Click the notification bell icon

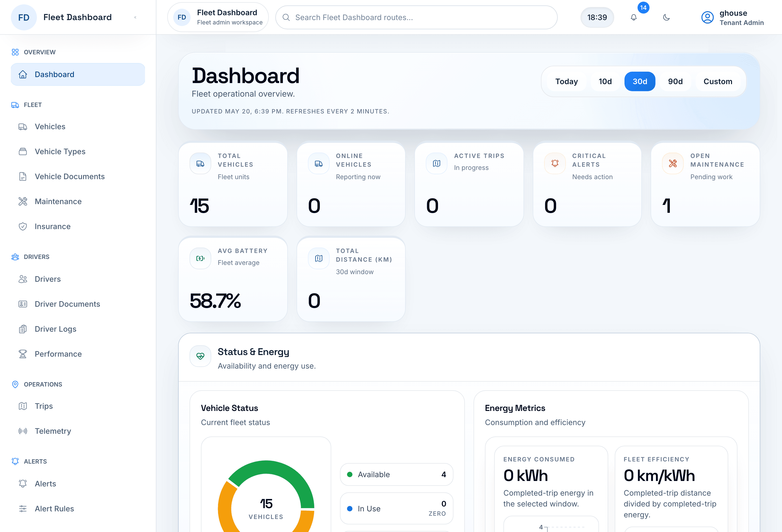click(x=633, y=17)
